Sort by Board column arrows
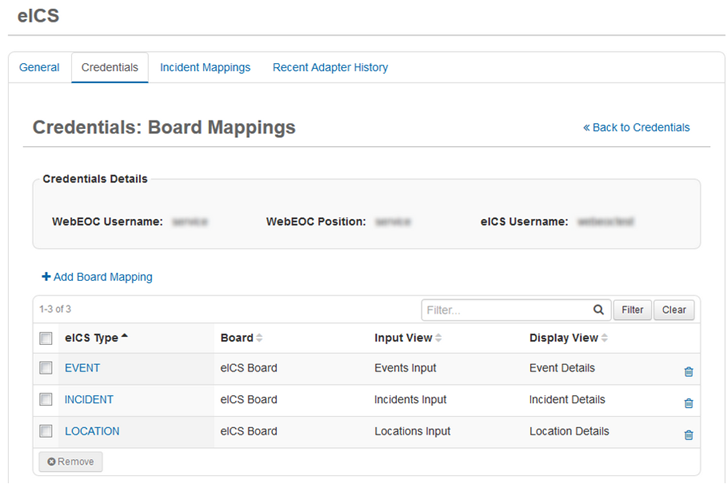727x492 pixels. coord(260,338)
